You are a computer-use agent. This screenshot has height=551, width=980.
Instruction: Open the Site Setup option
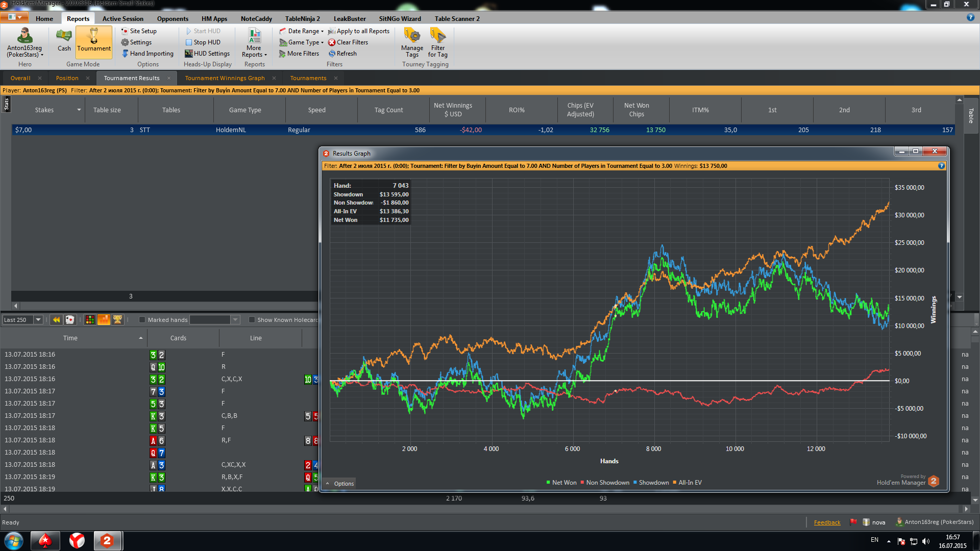[x=139, y=31]
